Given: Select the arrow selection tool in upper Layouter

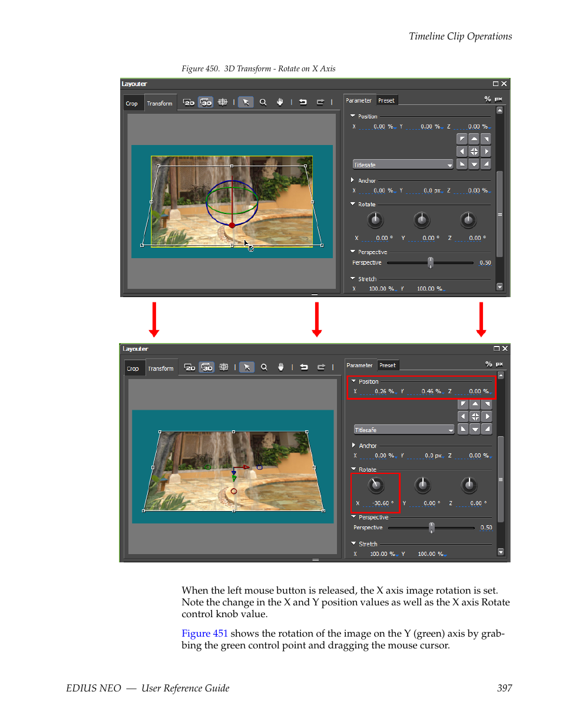Looking at the screenshot, I should click(246, 102).
